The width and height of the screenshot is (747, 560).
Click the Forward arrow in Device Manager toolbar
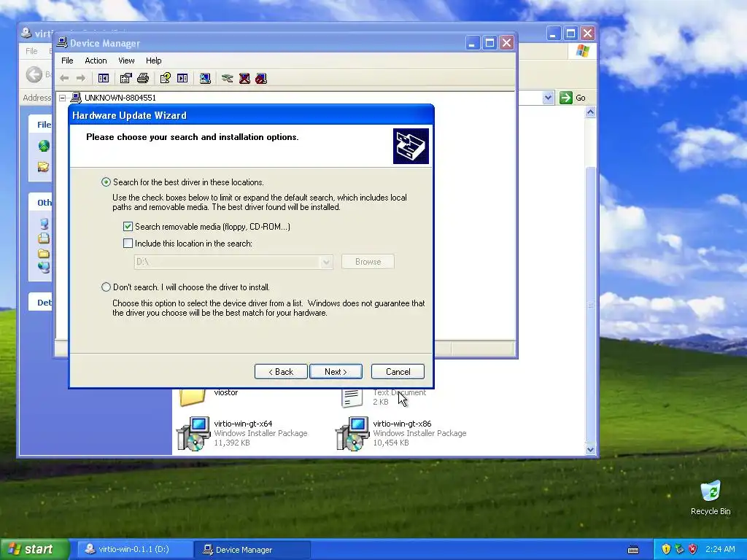[81, 78]
